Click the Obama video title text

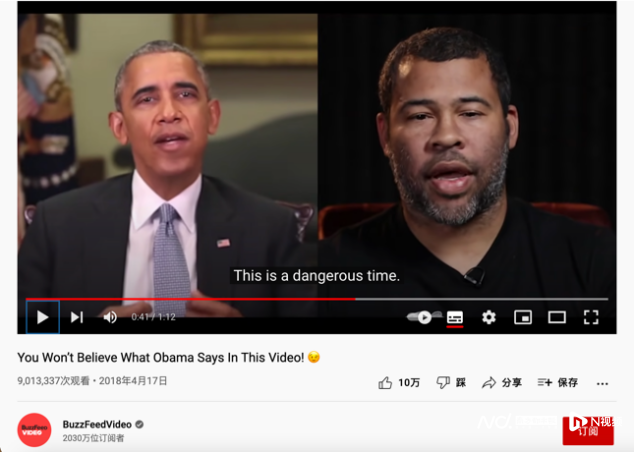161,357
